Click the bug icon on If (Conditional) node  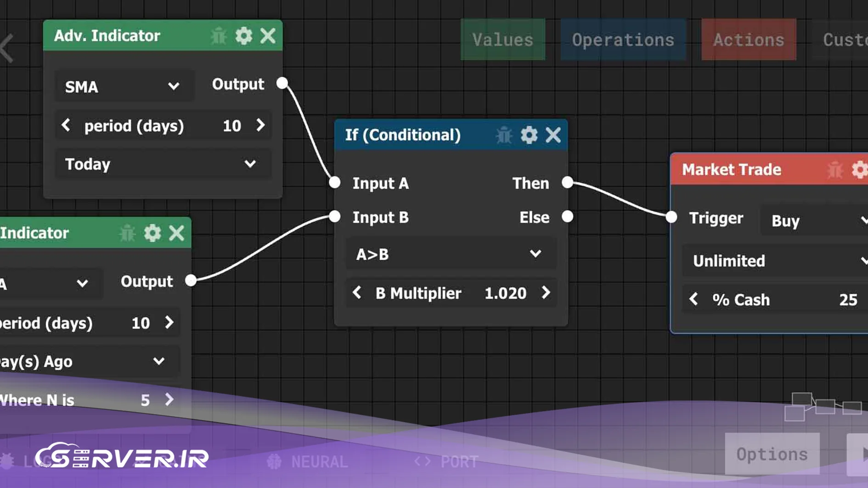[x=504, y=135]
